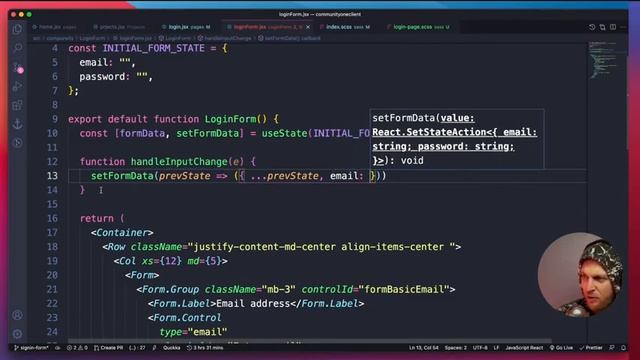Open the Manage gear icon
The height and width of the screenshot is (360, 640).
pos(18,334)
